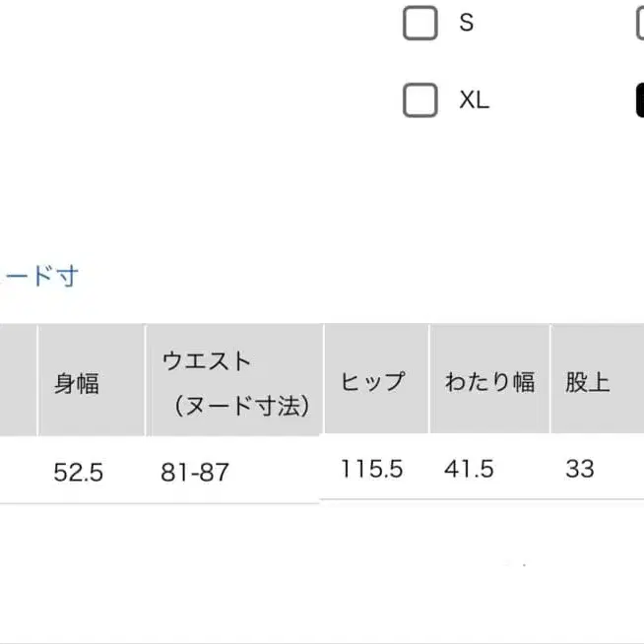Select the ウエスト(ヌード寸法) column header
Screen dimensions: 644x644
[235, 382]
